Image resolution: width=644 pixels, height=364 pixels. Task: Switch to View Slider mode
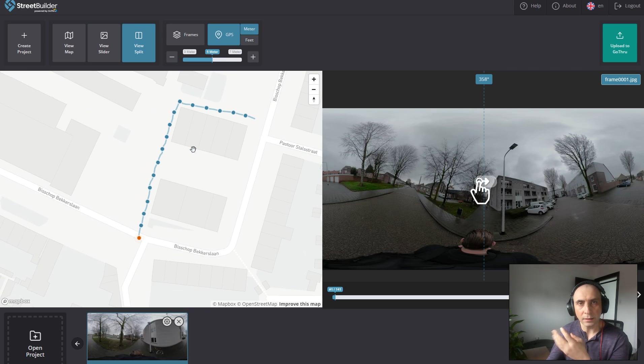click(x=104, y=42)
